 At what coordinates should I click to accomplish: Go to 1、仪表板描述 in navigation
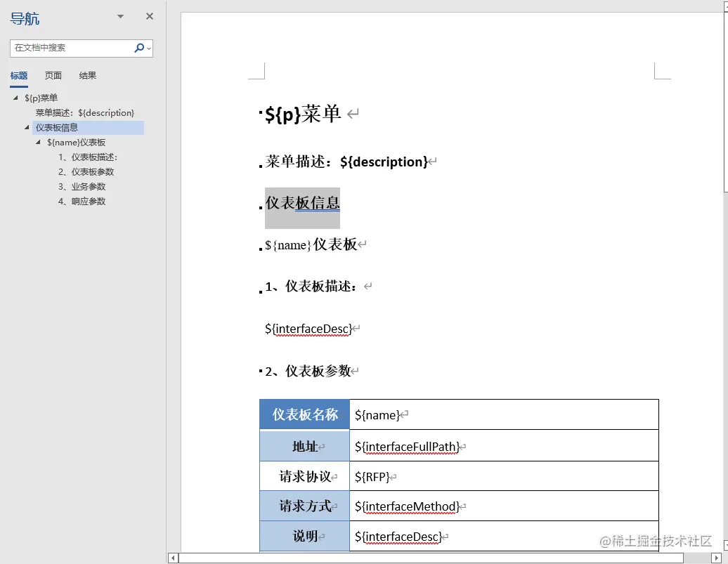[88, 157]
